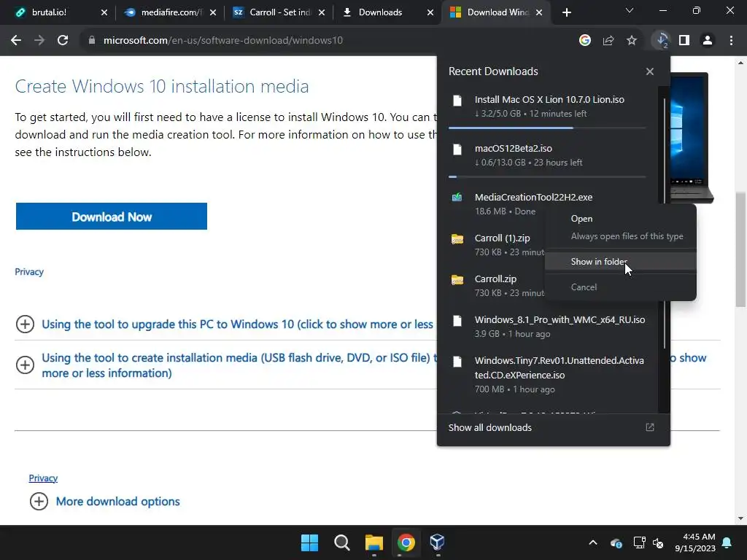This screenshot has height=560, width=747.
Task: Select Windows_8.1_Pro_with_WMC_x64_RU.iso entry
Action: pos(560,320)
